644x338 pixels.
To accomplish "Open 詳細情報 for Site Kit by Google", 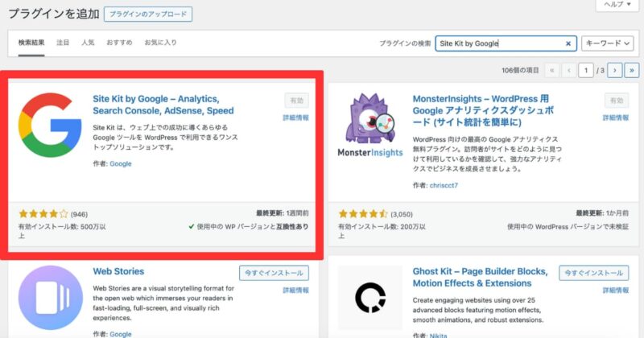I will point(295,117).
